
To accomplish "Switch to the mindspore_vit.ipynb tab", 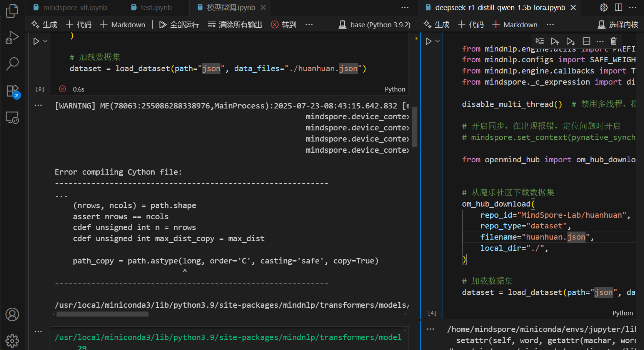I will click(75, 8).
